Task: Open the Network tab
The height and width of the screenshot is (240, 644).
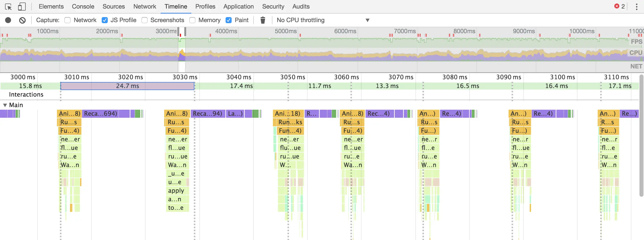Action: click(145, 7)
